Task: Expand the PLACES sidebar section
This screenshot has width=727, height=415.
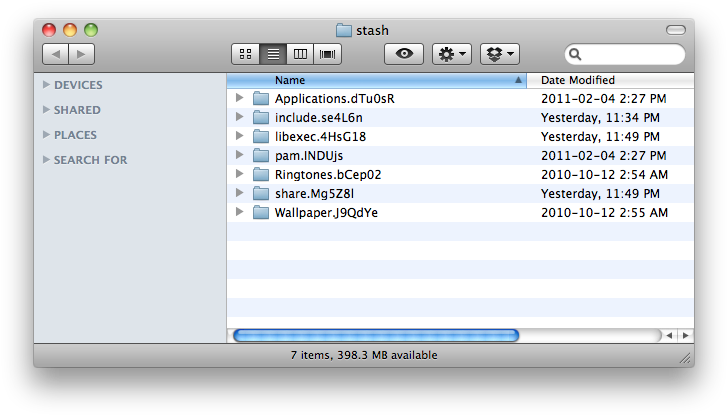Action: click(46, 134)
